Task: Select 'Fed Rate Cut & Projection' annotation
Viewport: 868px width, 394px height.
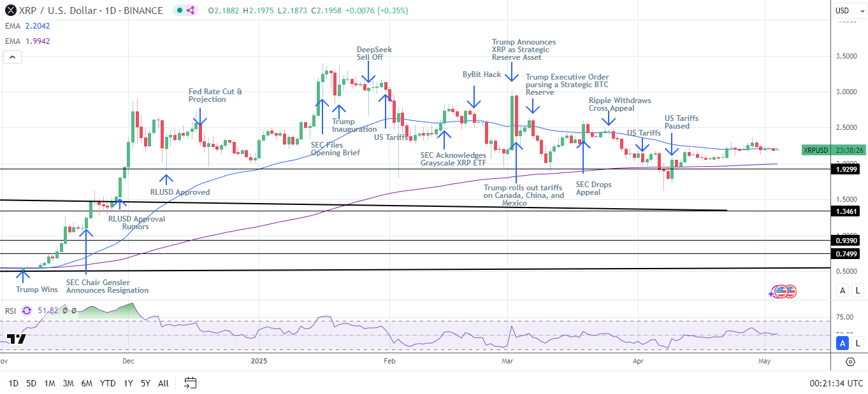Action: pos(215,95)
